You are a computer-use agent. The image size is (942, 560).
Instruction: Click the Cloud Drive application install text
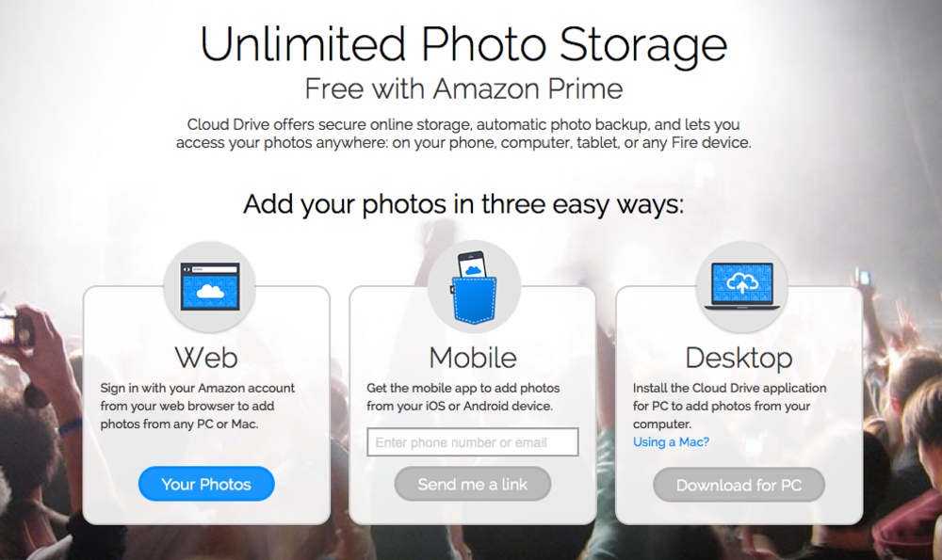pos(729,406)
